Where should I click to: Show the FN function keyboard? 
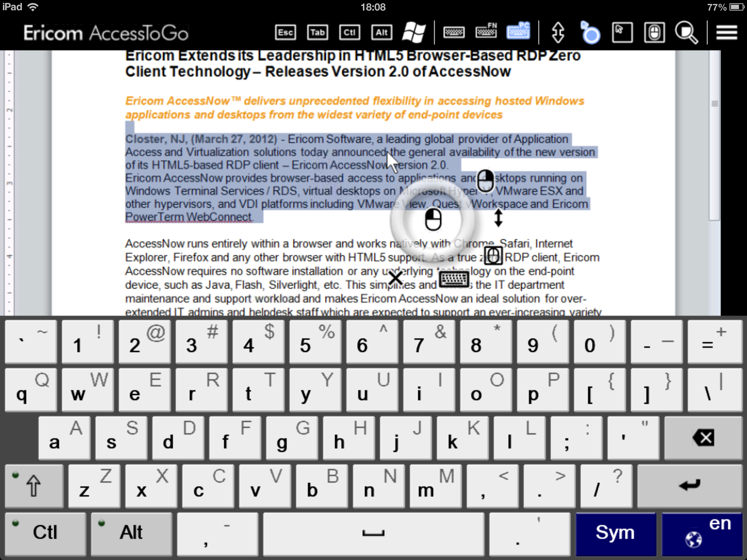tap(486, 31)
